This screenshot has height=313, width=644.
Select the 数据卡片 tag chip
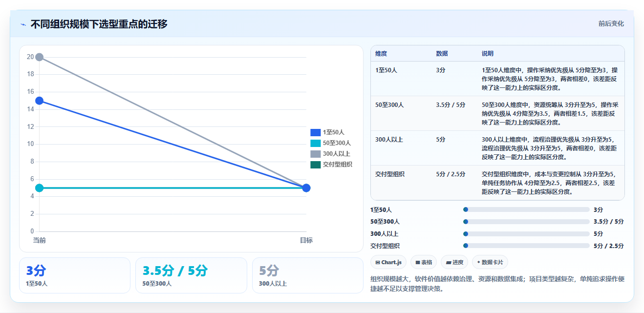click(x=490, y=262)
